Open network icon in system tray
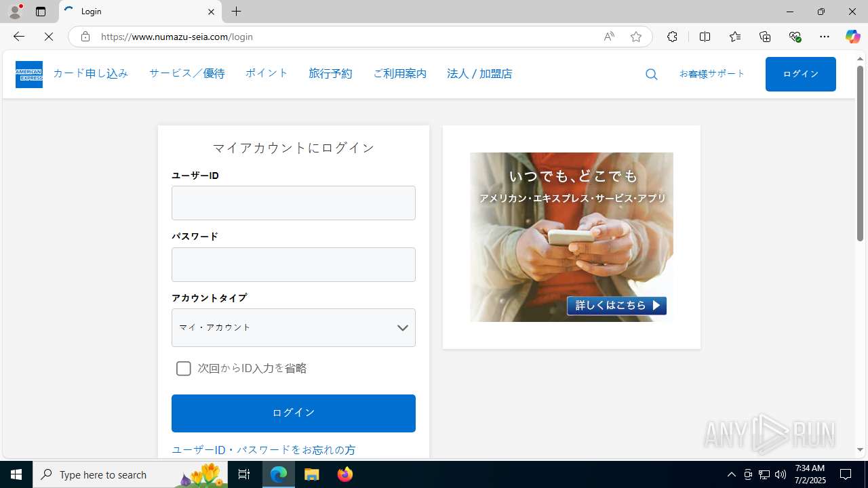This screenshot has height=488, width=868. (x=764, y=474)
